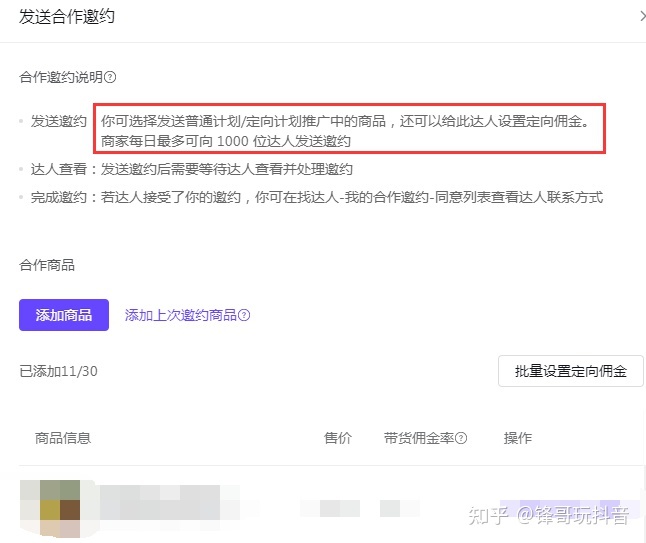The image size is (646, 543).
Task: Click the help icon after 添加上次邀约商品
Action: pyautogui.click(x=244, y=315)
